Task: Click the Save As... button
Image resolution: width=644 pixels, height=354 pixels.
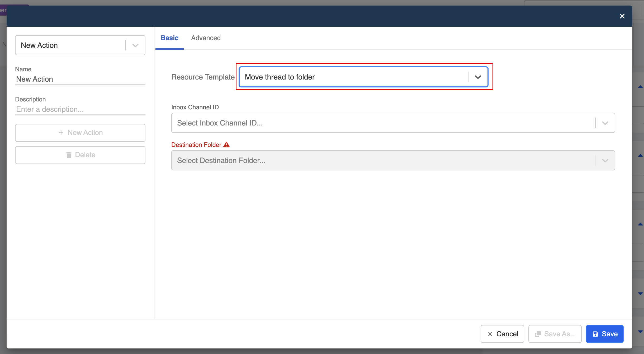Action: click(555, 334)
